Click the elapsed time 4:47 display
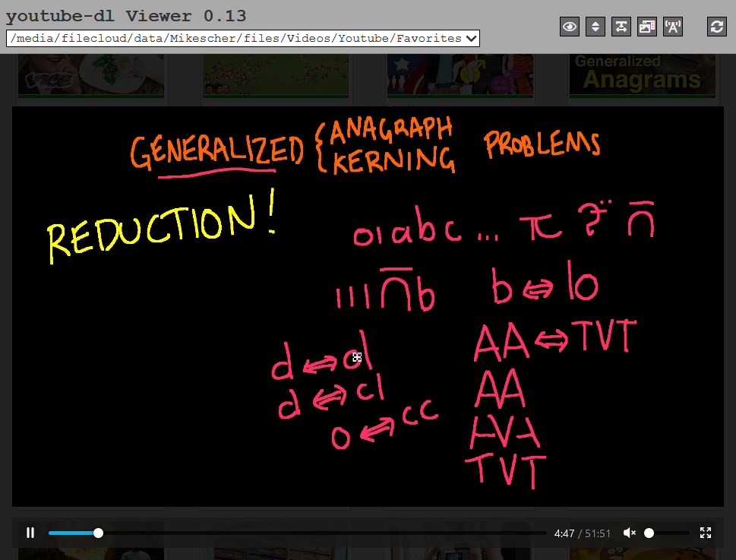Image resolution: width=736 pixels, height=560 pixels. [x=564, y=533]
